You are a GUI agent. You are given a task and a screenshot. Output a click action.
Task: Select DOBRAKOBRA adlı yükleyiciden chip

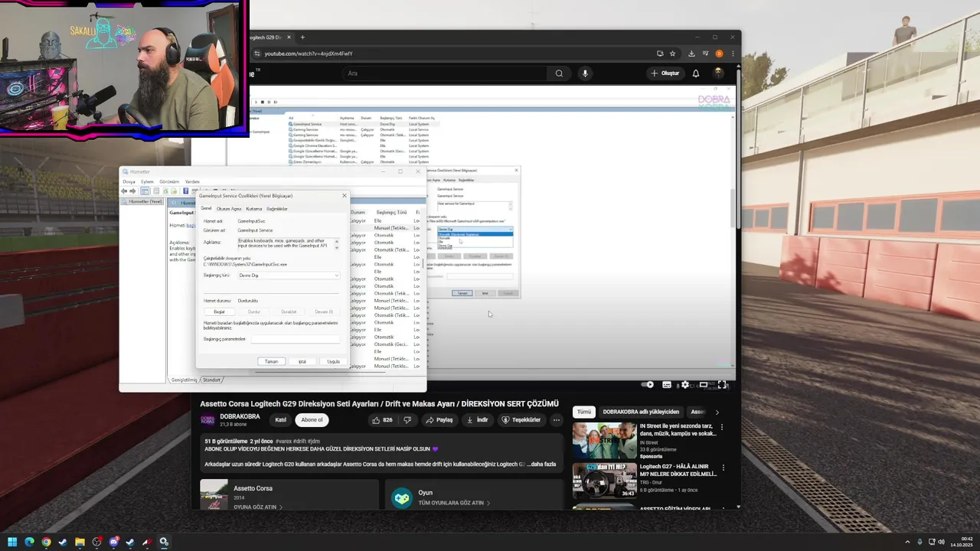(641, 412)
